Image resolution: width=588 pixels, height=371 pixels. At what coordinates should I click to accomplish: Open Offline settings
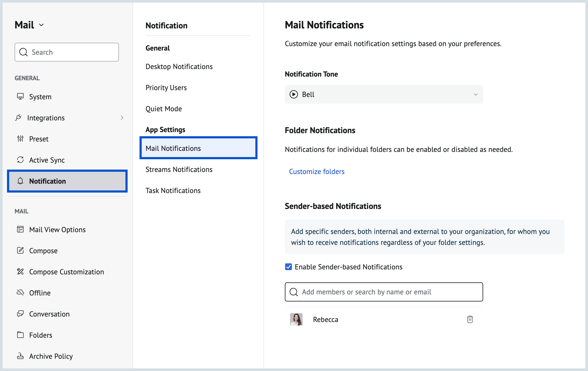[x=40, y=293]
